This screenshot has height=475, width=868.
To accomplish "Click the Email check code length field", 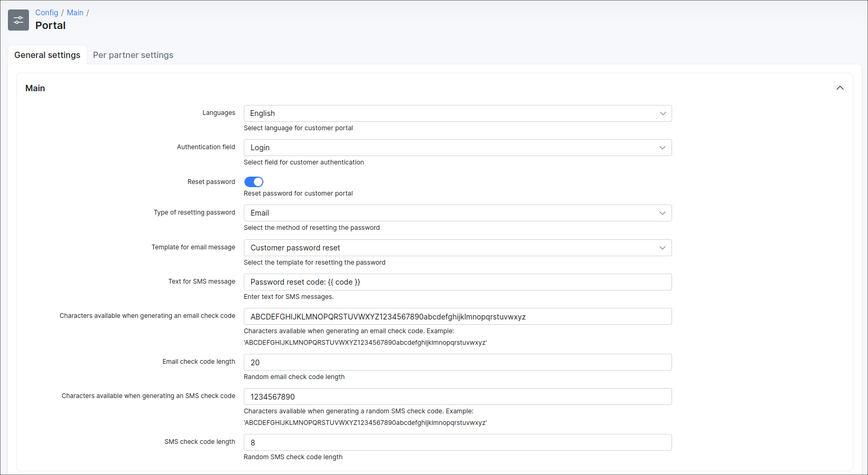I will (457, 362).
